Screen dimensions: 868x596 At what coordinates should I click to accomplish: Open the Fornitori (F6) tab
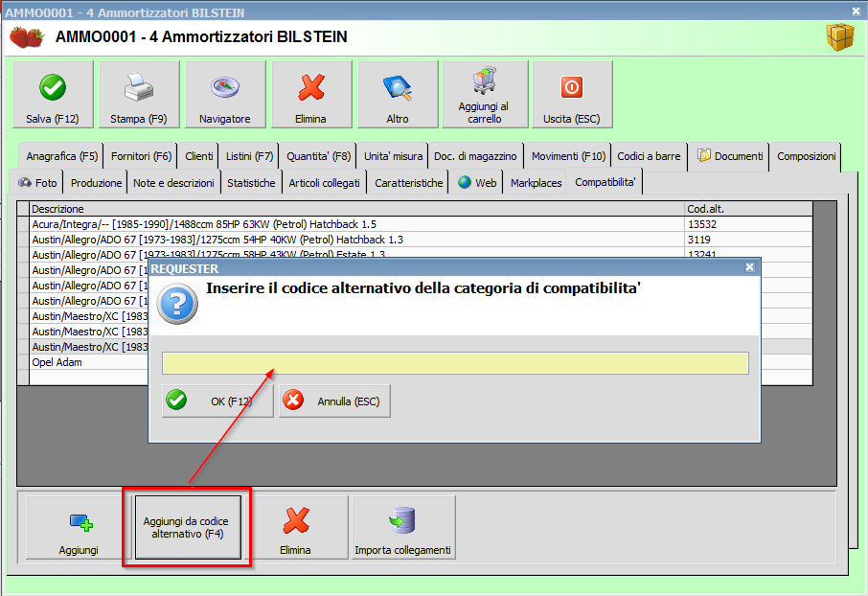[x=141, y=156]
